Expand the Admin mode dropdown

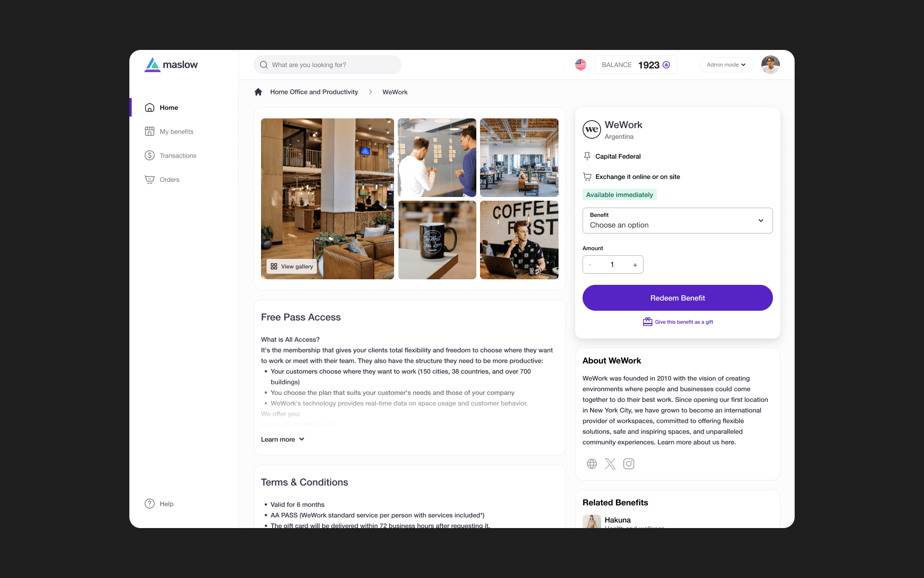pos(726,65)
